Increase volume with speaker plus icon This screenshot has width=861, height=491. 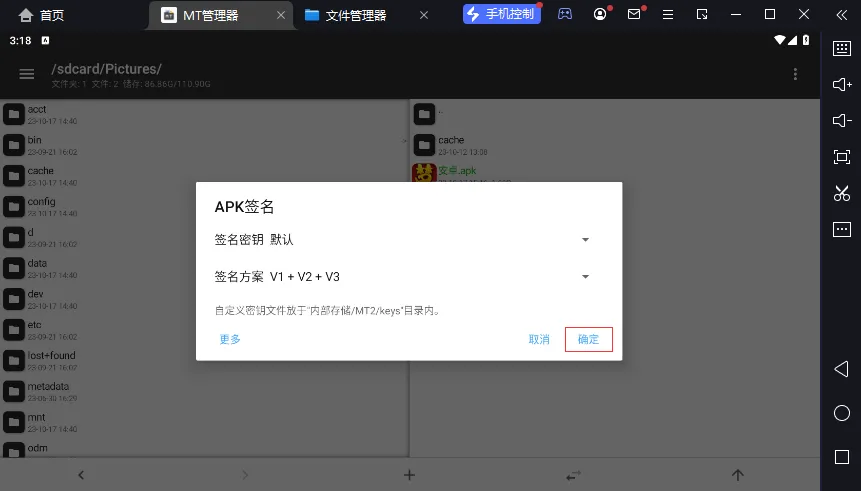coord(842,85)
